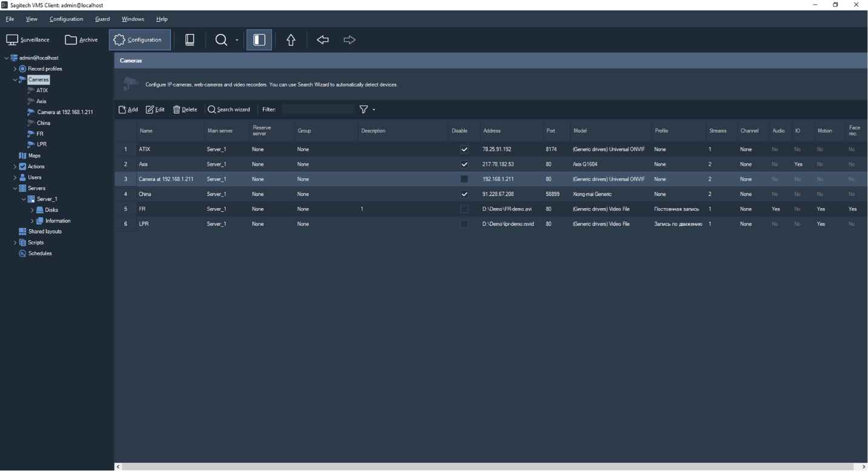Click the journal book icon in toolbar
868x471 pixels.
click(x=190, y=40)
